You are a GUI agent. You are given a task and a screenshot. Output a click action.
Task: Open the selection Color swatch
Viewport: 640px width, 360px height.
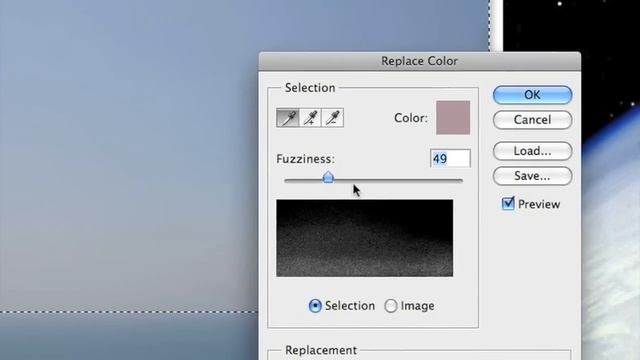click(x=453, y=118)
